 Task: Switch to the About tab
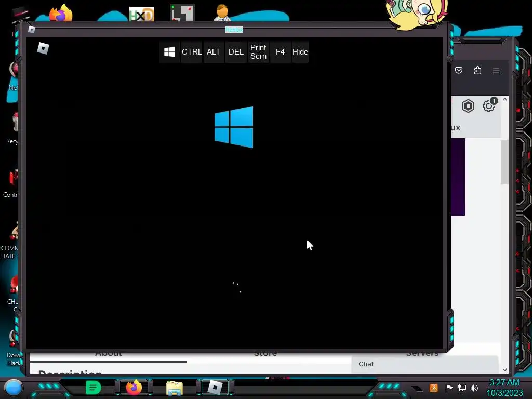109,353
